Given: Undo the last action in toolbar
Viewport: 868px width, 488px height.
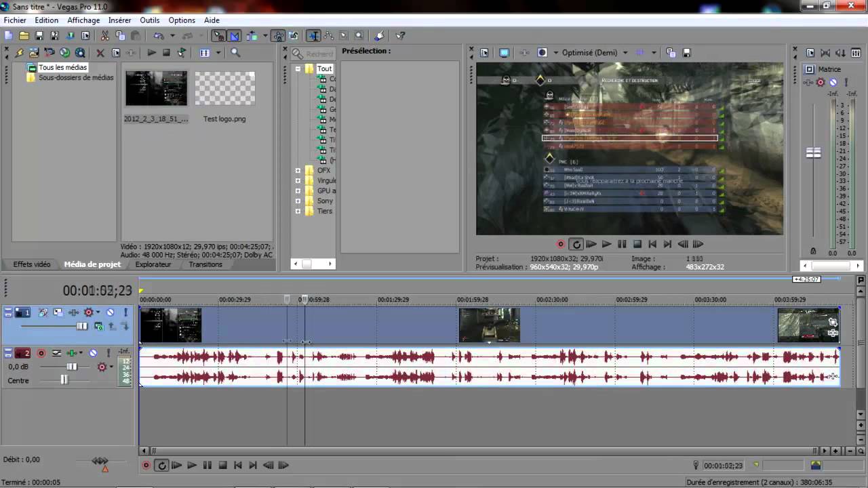Looking at the screenshot, I should point(159,35).
